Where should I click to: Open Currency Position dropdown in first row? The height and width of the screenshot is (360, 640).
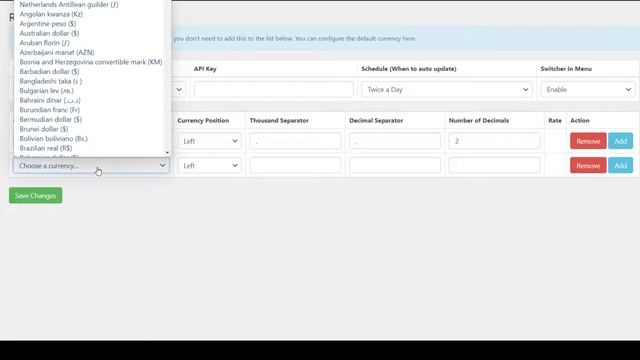pos(209,141)
